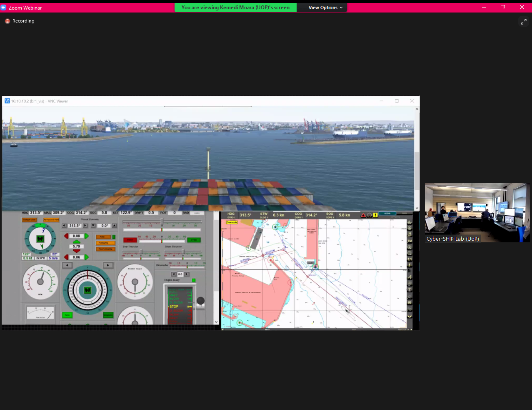Open the chart info 'i' icon
Viewport: 532px width, 410px height.
(410, 265)
